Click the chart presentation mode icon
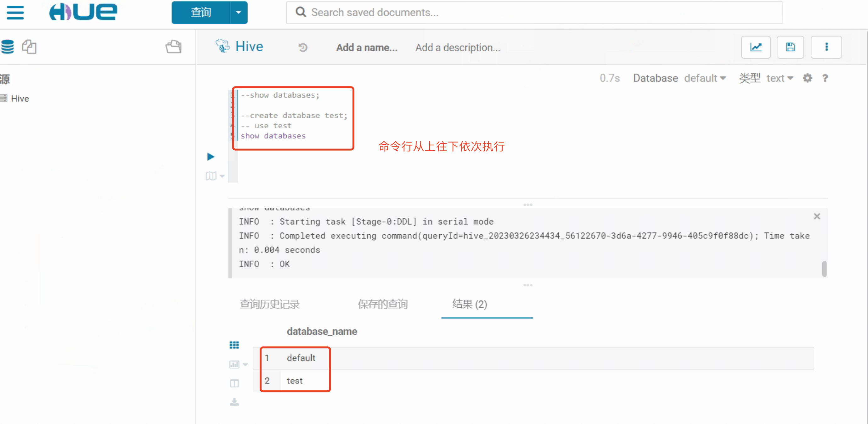868x424 pixels. click(x=755, y=47)
